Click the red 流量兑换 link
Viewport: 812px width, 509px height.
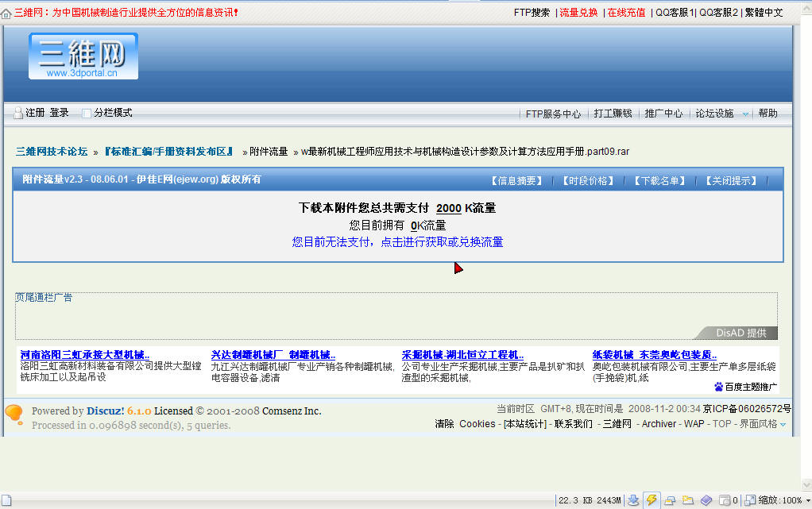578,13
